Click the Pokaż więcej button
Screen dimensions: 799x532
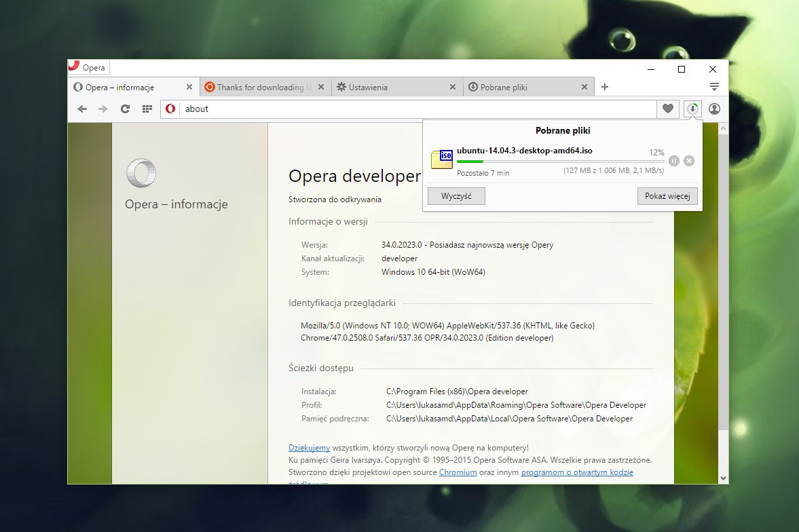pyautogui.click(x=667, y=196)
